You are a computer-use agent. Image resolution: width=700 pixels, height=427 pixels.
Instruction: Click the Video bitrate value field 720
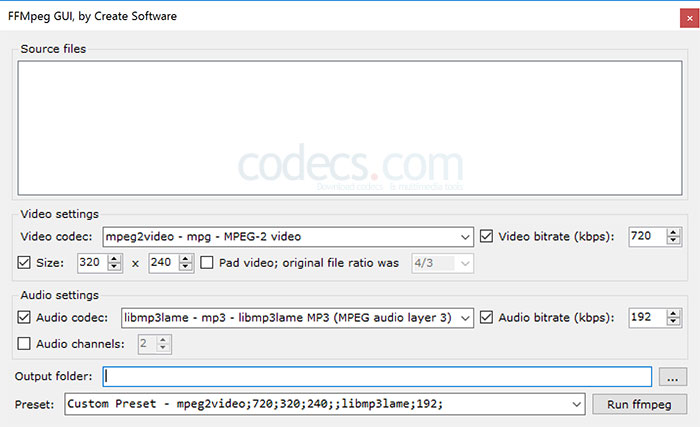point(647,236)
